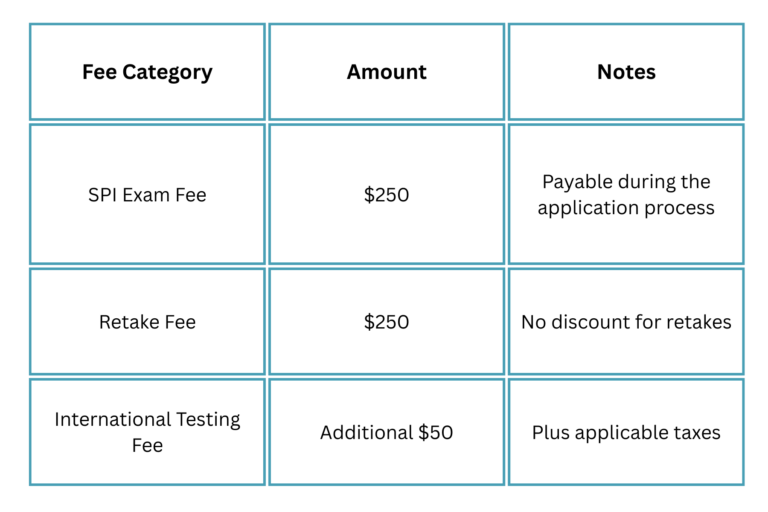This screenshot has width=768, height=512.
Task: Select the 'No discount for retakes' note
Action: [x=626, y=322]
